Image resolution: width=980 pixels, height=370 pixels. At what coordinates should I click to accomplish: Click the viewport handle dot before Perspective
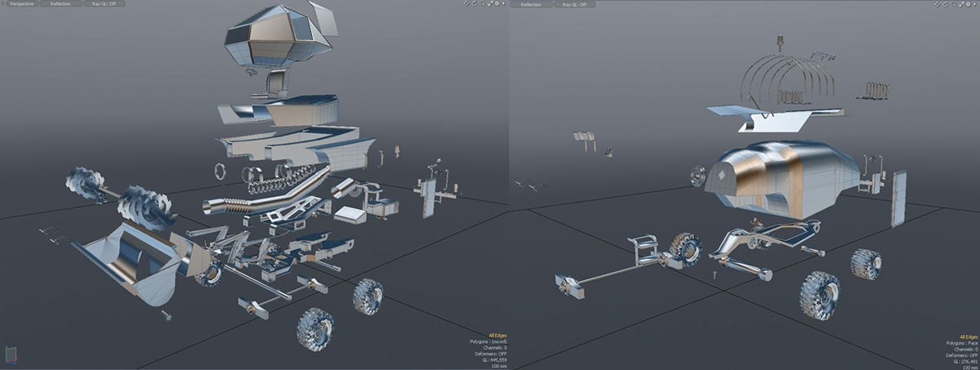(x=3, y=4)
